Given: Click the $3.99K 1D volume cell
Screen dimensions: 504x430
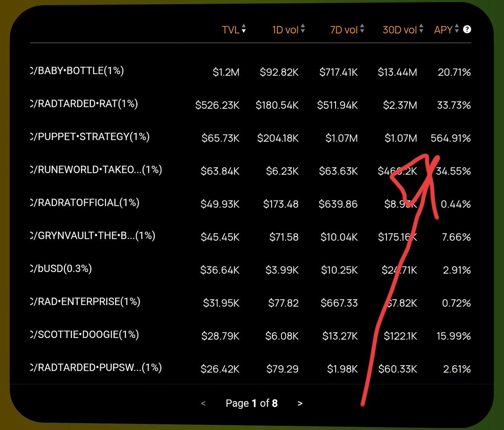Looking at the screenshot, I should coord(282,270).
